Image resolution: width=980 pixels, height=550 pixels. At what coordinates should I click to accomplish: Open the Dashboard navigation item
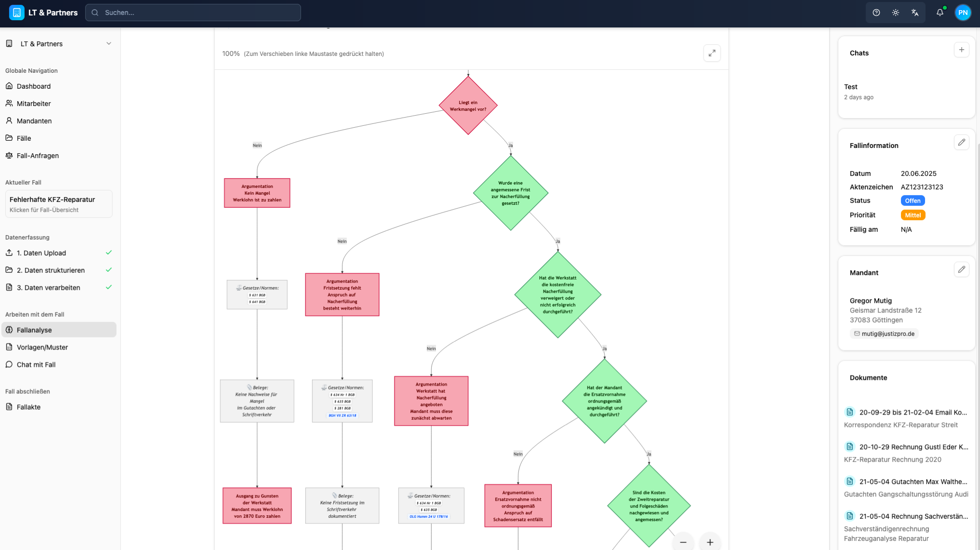click(34, 86)
